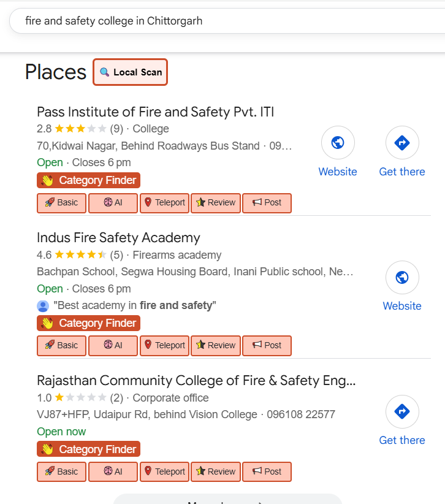Open Pass Institute of Fire and Safety listing

coord(155,112)
